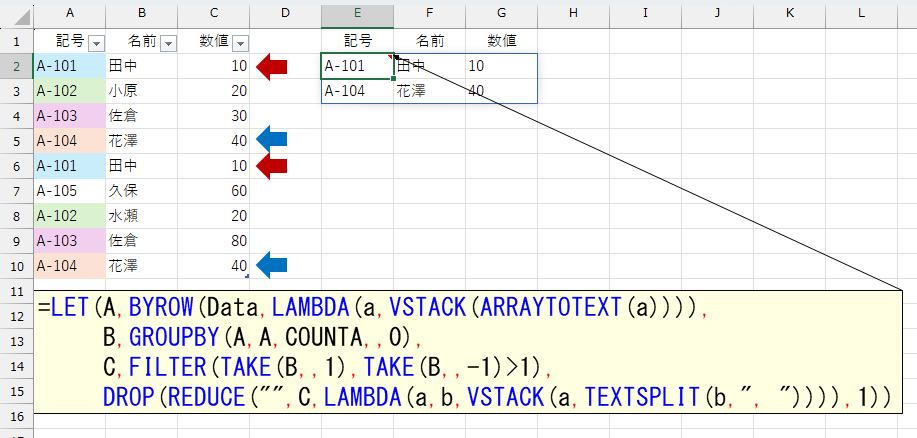Click cell B3 containing 小原
The height and width of the screenshot is (438, 917).
[142, 91]
